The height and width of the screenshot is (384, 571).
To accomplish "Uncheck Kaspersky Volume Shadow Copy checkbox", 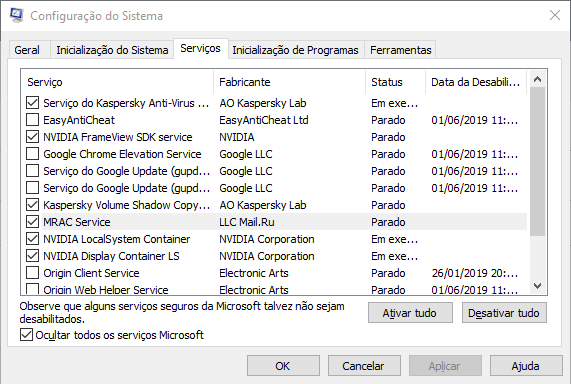I will point(32,205).
